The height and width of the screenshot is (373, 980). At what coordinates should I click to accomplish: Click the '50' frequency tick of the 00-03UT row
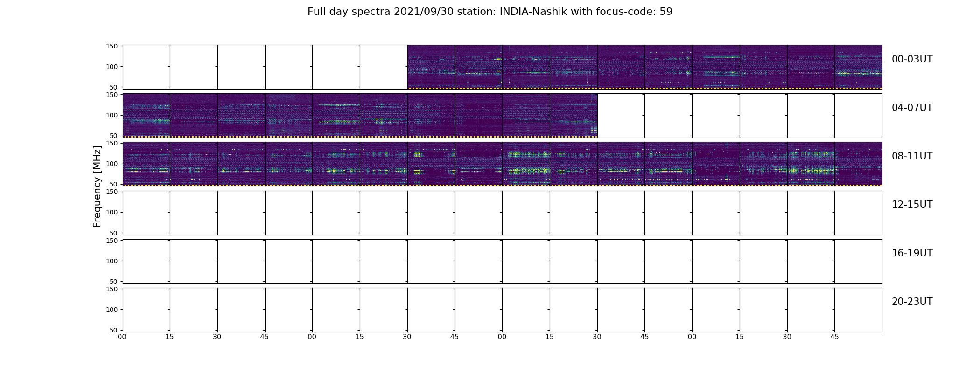click(x=114, y=87)
